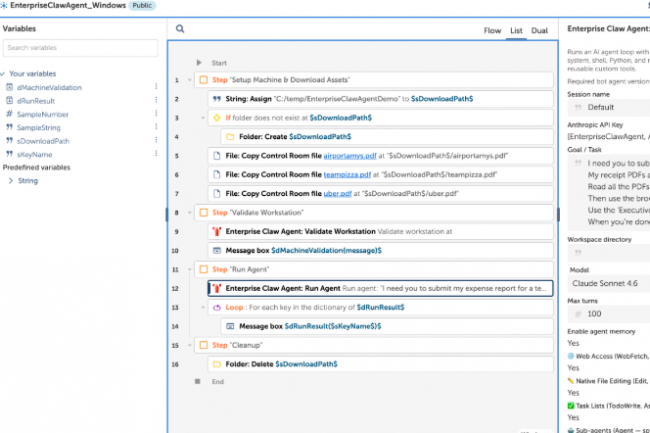
Task: Open the airportamys.pdf file link
Action: [350, 156]
